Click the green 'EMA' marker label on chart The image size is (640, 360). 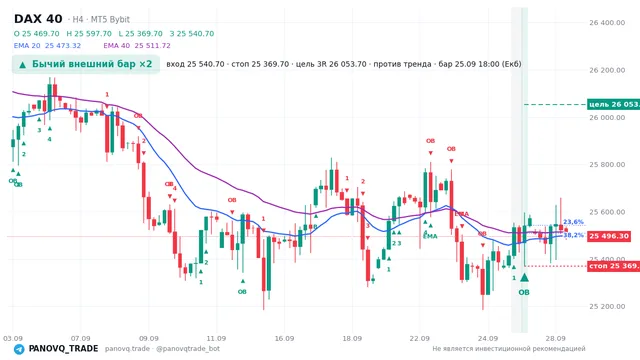[430, 236]
